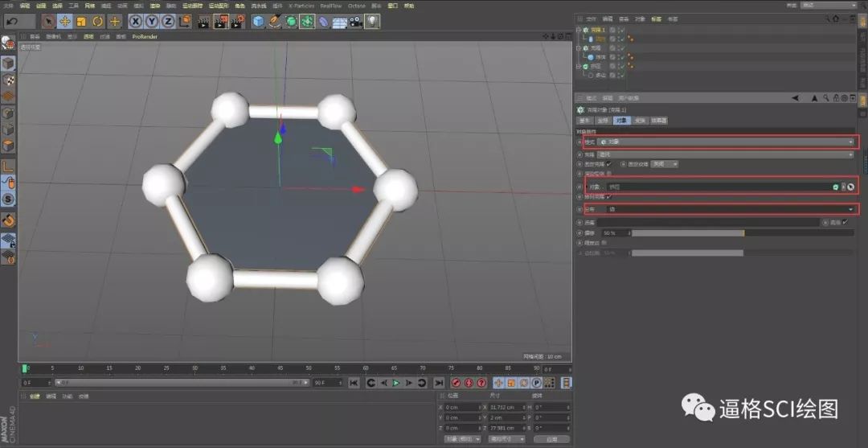
Task: Activate the Scale tool
Action: [x=81, y=21]
